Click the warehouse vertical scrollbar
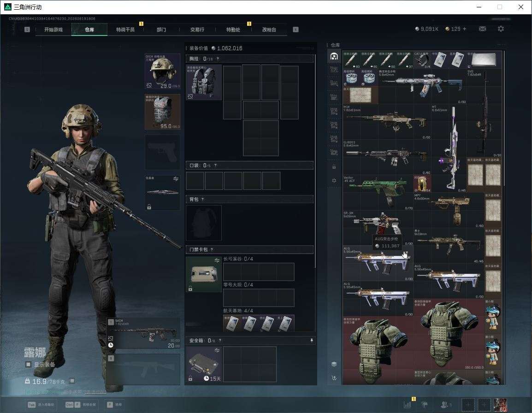Screen dimensions: 532x413 coord(504,119)
